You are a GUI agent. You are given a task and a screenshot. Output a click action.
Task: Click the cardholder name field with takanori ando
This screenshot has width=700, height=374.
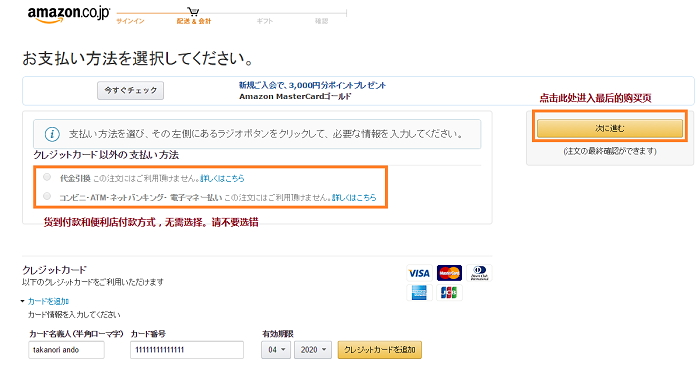pos(67,350)
